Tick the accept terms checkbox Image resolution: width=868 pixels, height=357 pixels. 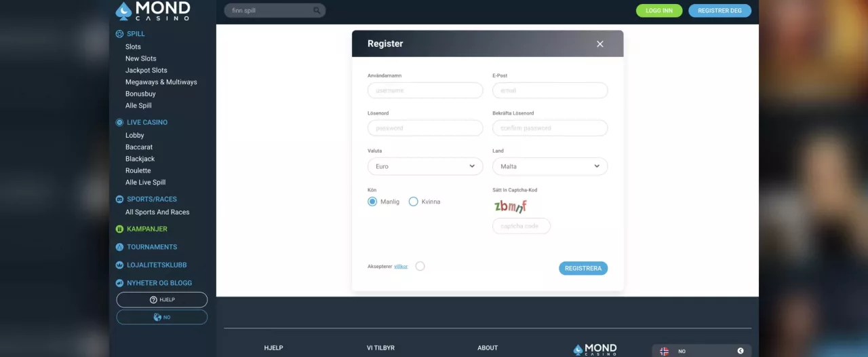(420, 266)
